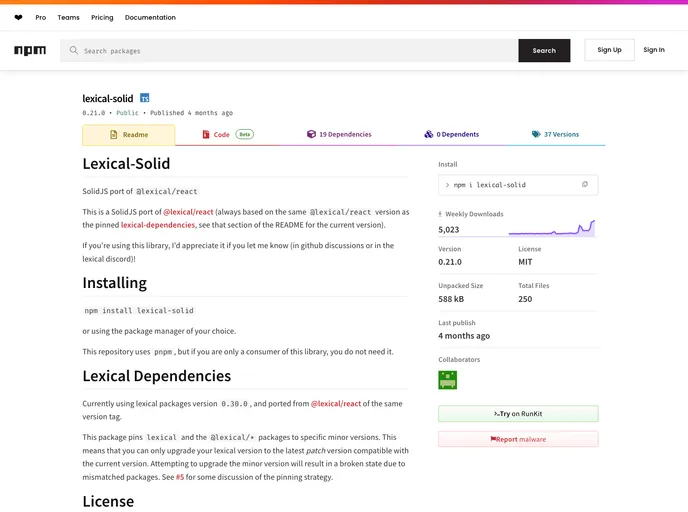Click the TypeScript badge next to lexical-solid

(144, 98)
